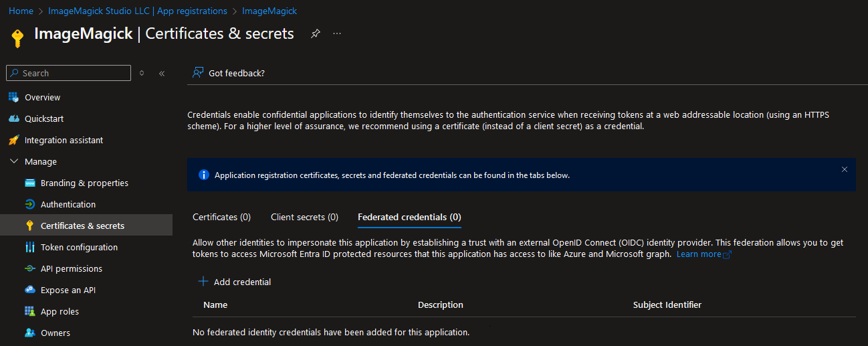This screenshot has height=346, width=868.
Task: Click Got feedback? button
Action: coord(229,73)
